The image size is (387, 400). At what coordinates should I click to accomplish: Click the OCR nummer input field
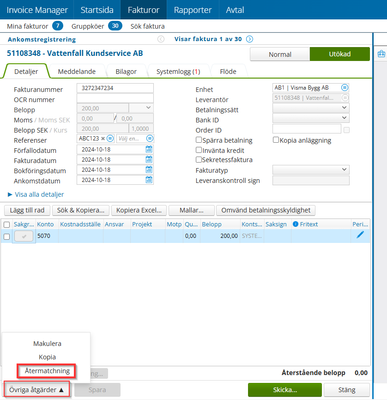115,98
